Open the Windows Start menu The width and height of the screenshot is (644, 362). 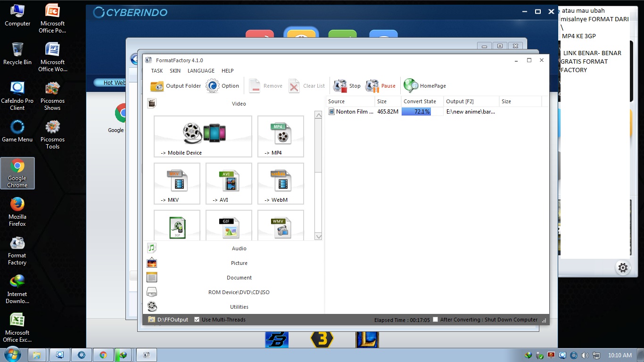(x=12, y=355)
